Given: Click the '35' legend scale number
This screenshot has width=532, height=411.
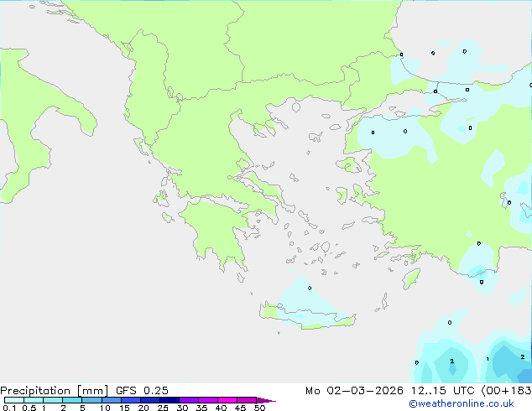Looking at the screenshot, I should [201, 408].
